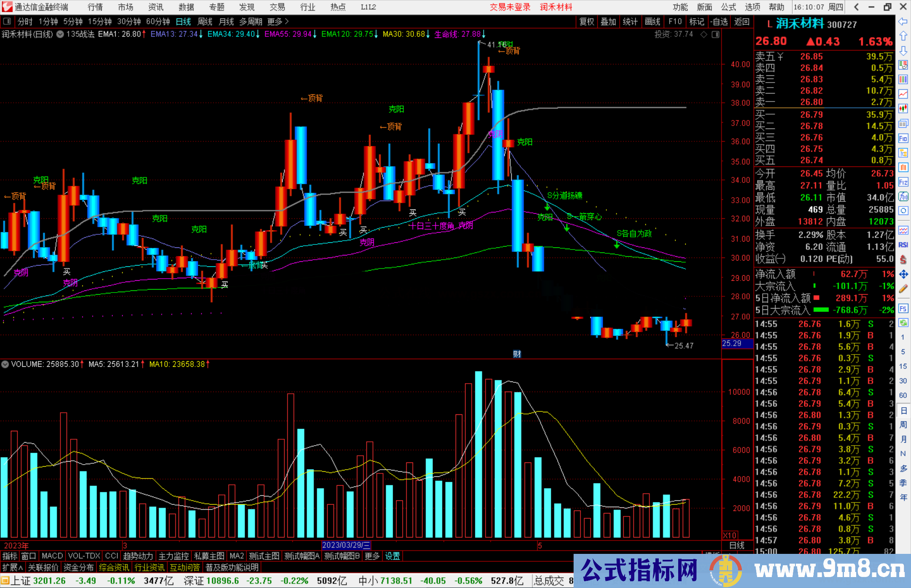The image size is (911, 588).
Task: Open the f(x) formula icon
Action: (x=903, y=196)
